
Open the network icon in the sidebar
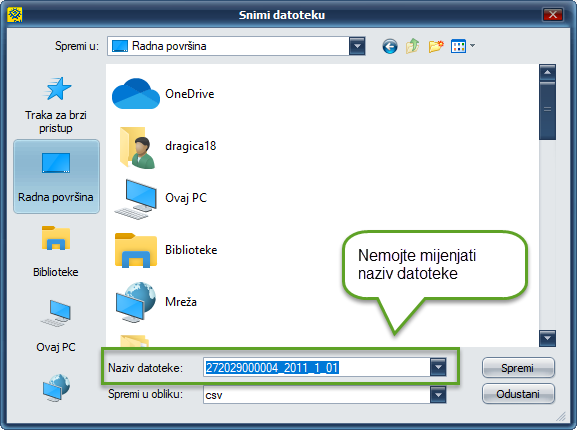pos(56,387)
